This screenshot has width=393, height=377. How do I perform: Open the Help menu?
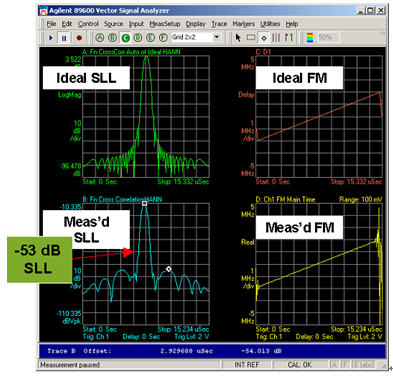click(x=292, y=24)
